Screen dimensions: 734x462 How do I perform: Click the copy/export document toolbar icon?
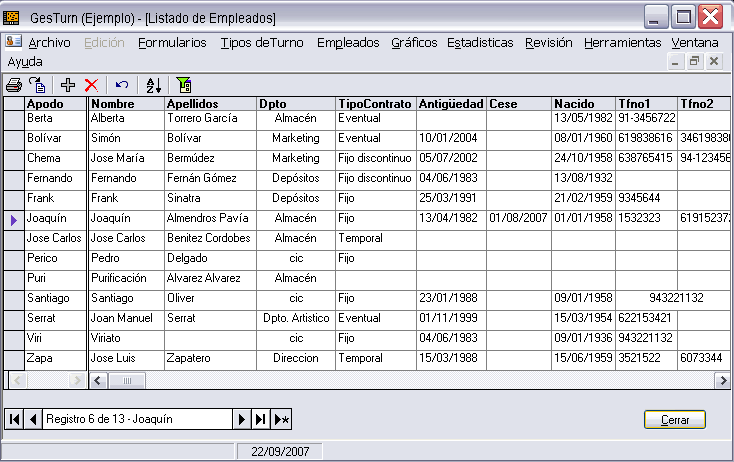[37, 86]
